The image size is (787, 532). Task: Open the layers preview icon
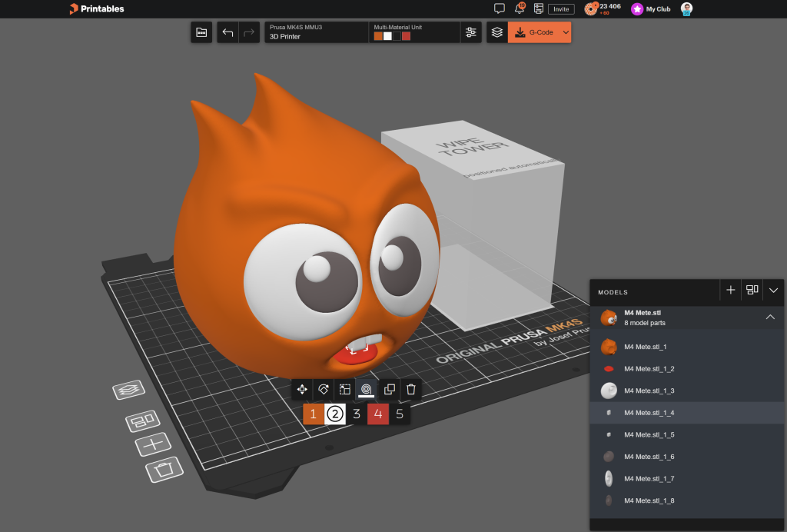coord(497,32)
